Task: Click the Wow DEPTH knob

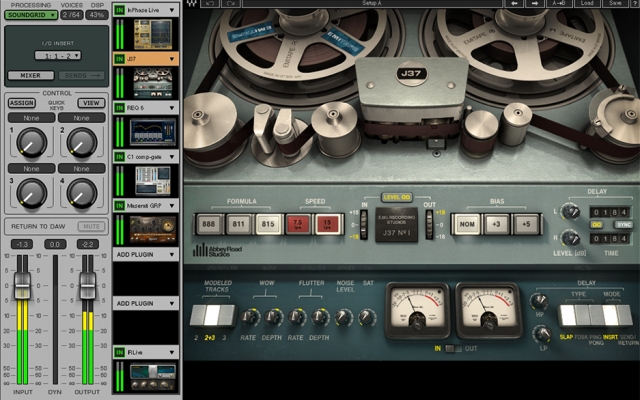Action: click(273, 317)
